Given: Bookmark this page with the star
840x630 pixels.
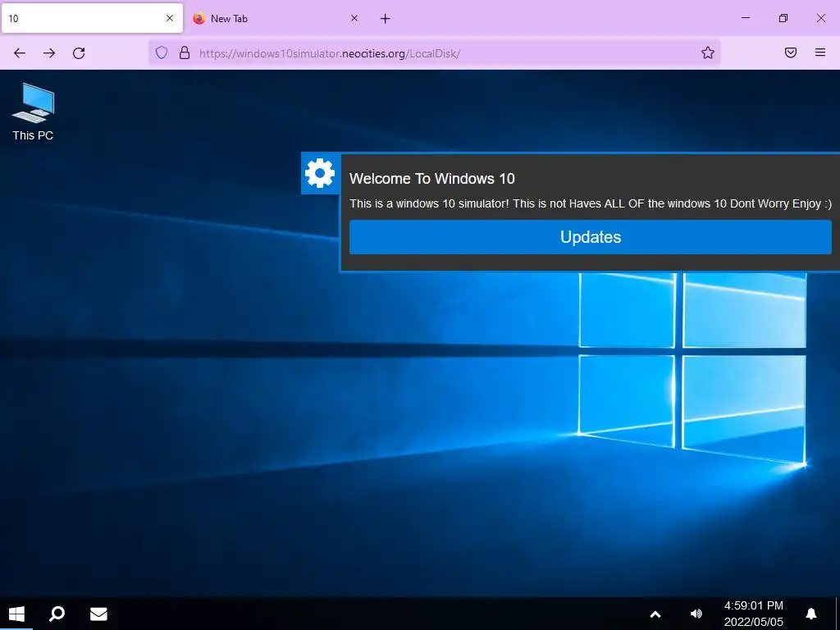Looking at the screenshot, I should (x=708, y=52).
